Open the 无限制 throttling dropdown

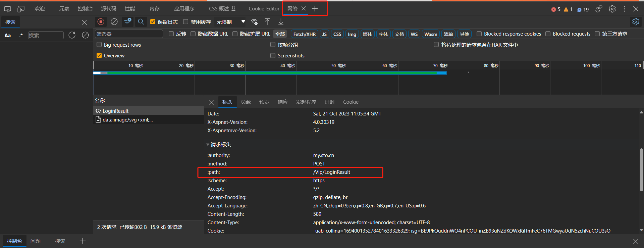pos(231,22)
